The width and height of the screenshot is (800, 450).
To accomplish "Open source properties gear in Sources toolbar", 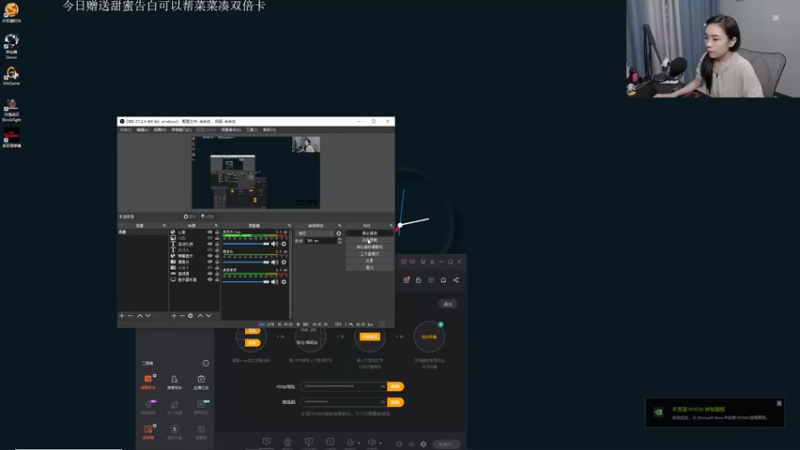I will 190,316.
